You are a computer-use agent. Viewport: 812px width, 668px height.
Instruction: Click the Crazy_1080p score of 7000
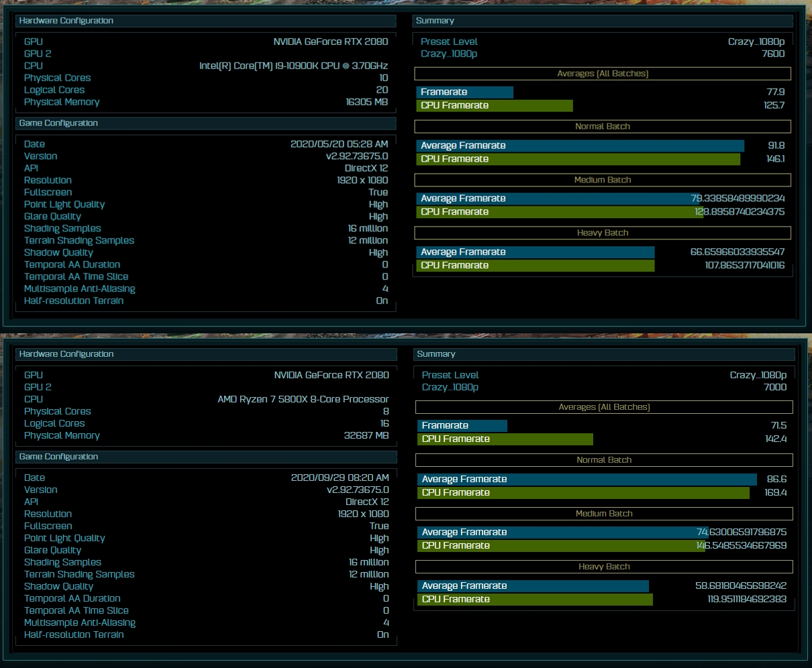tap(774, 387)
